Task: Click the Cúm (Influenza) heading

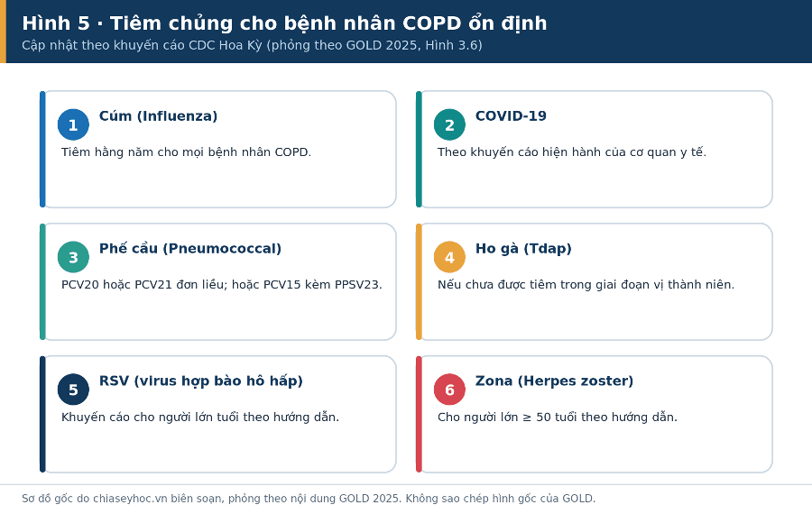Action: click(x=159, y=116)
